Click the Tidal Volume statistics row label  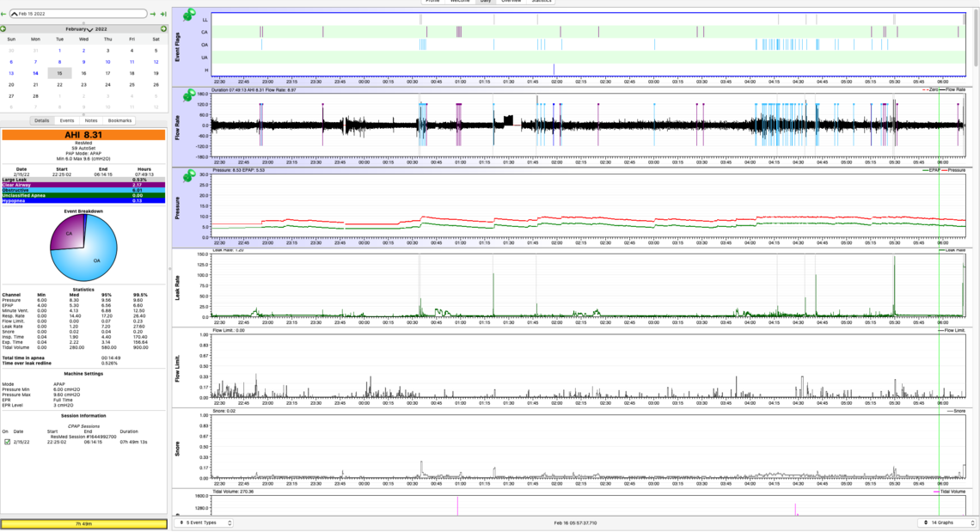point(15,347)
